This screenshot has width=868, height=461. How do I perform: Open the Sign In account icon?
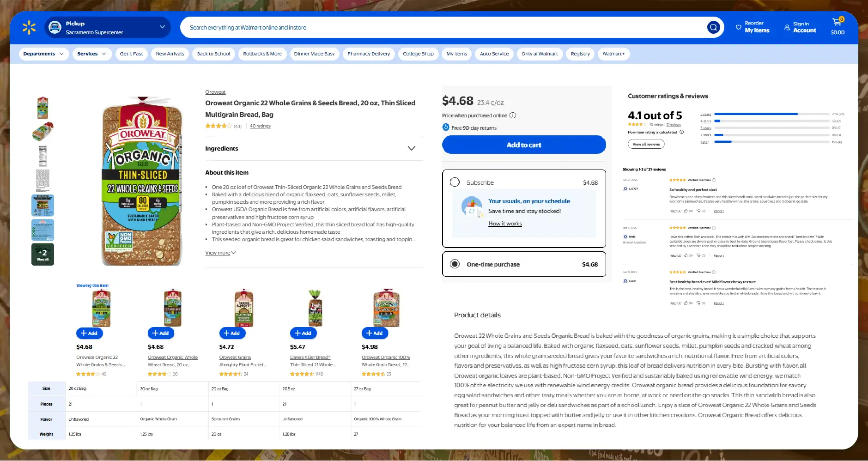[x=787, y=27]
